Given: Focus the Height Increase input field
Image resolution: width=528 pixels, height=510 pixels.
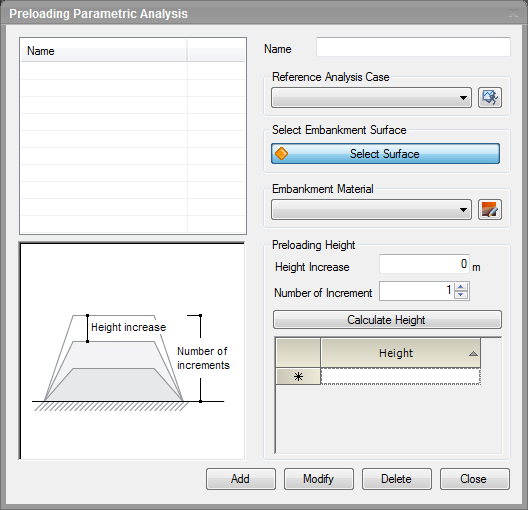Looking at the screenshot, I should click(424, 264).
